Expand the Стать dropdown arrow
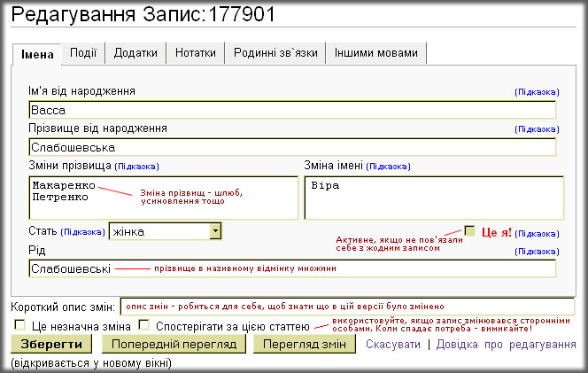Image resolution: width=588 pixels, height=373 pixels. pyautogui.click(x=215, y=231)
